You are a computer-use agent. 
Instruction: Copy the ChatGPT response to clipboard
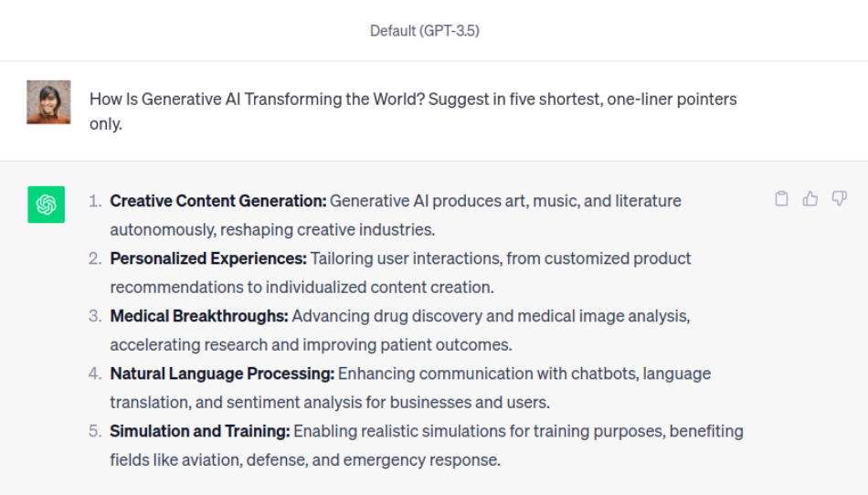(781, 199)
